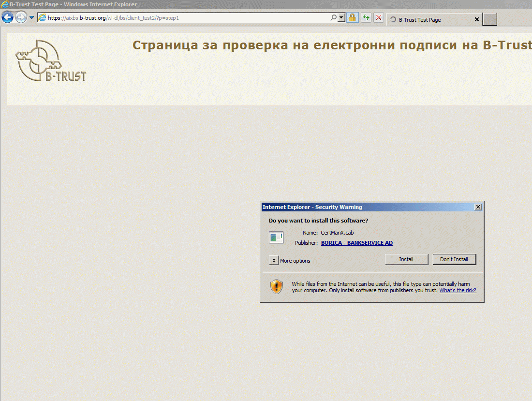Click the security lock icon
532x401 pixels.
tap(353, 17)
